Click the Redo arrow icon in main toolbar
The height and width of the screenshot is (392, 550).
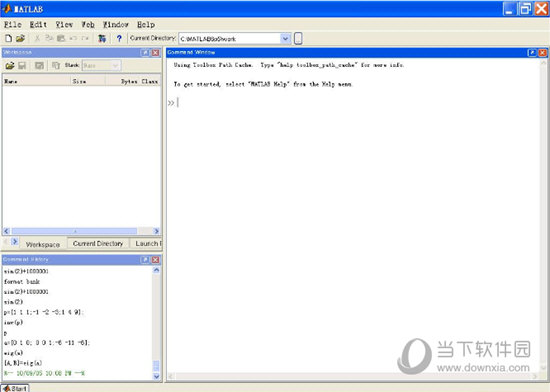[85, 38]
